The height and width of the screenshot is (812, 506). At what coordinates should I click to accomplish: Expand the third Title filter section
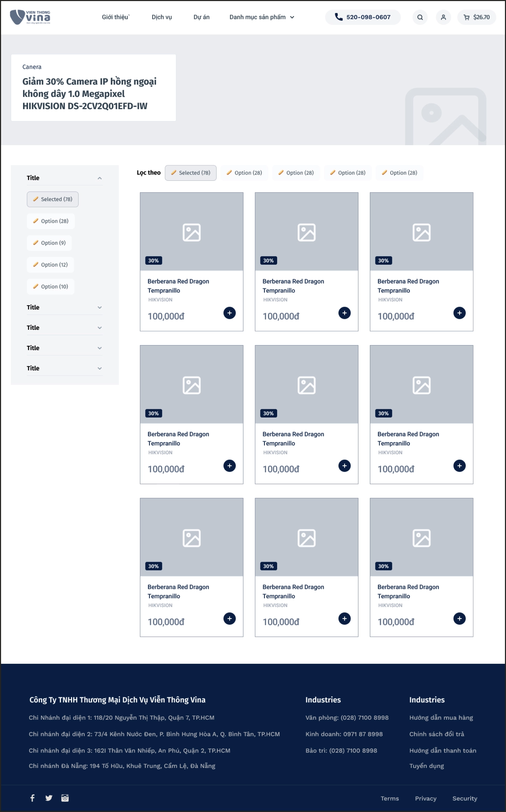65,328
